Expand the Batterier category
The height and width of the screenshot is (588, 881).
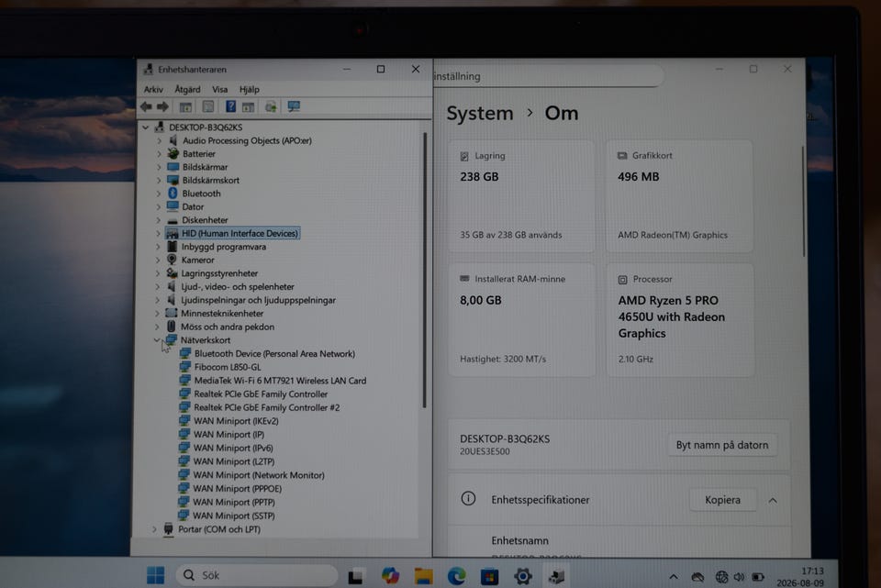click(x=159, y=154)
